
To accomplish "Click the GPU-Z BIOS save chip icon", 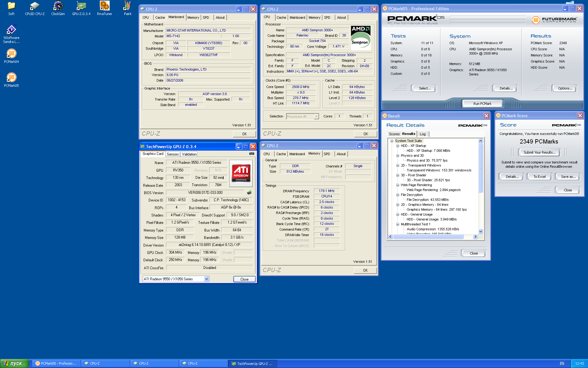I will (249, 193).
